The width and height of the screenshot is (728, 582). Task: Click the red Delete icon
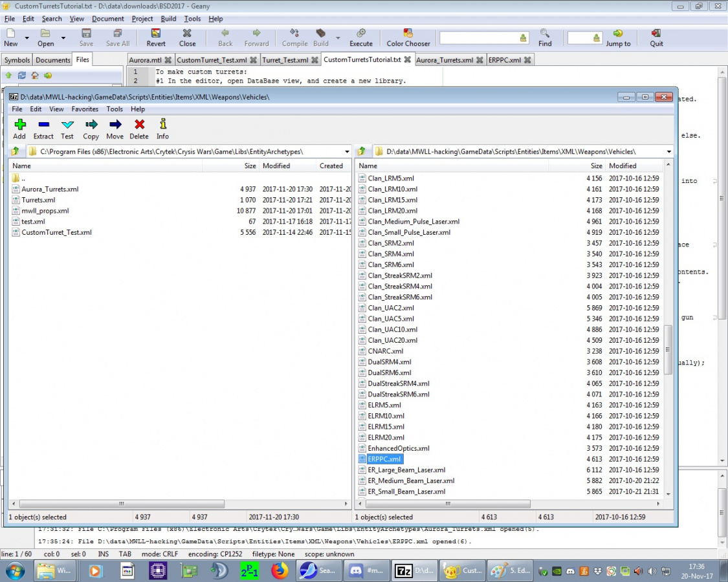tap(139, 125)
